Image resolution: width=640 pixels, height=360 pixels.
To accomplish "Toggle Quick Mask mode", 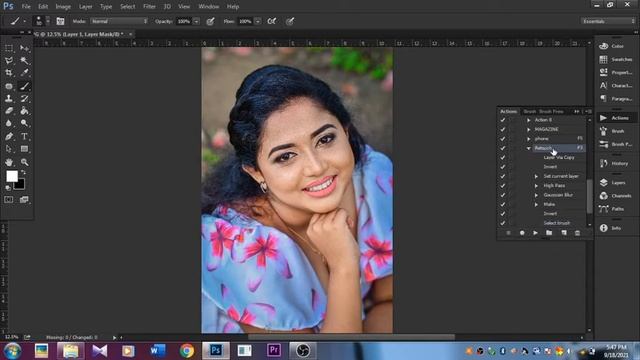I will (9, 200).
